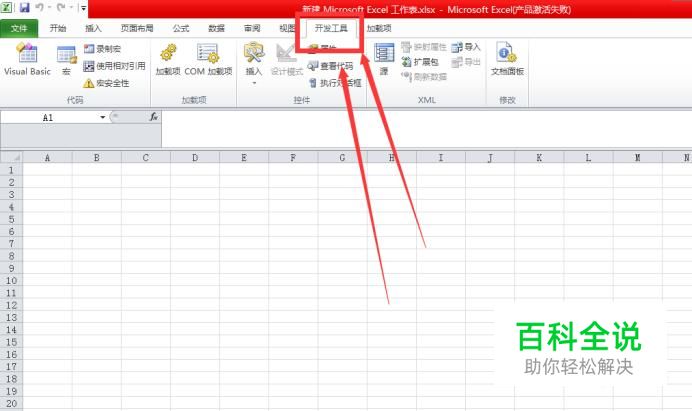The image size is (692, 411).
Task: Open the 插入 controls dropdown
Action: (x=254, y=63)
